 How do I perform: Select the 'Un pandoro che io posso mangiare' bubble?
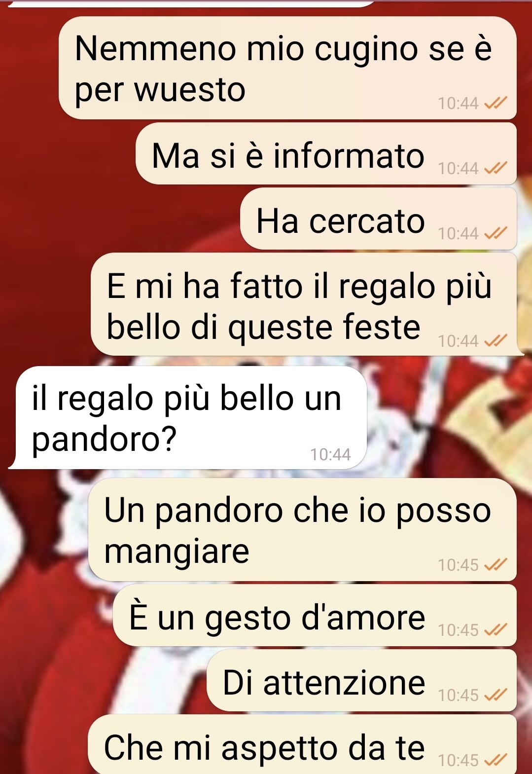pyautogui.click(x=302, y=529)
